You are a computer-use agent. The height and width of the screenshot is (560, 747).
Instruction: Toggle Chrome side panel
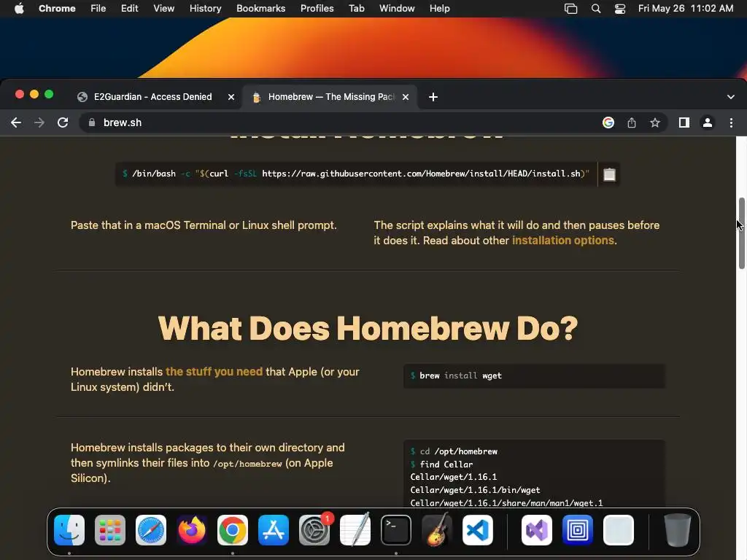684,122
